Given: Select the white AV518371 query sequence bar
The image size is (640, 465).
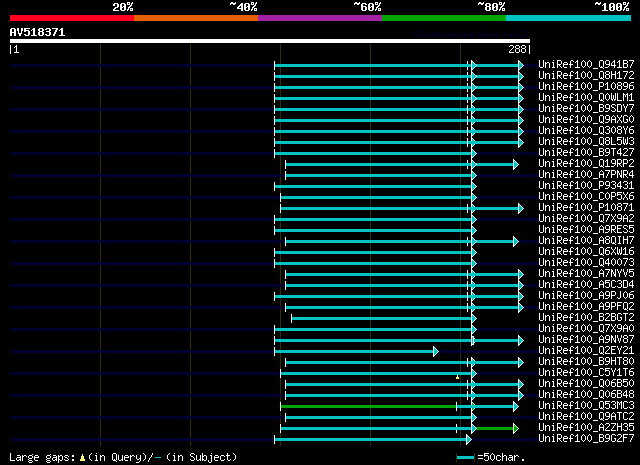Looking at the screenshot, I should tap(270, 41).
